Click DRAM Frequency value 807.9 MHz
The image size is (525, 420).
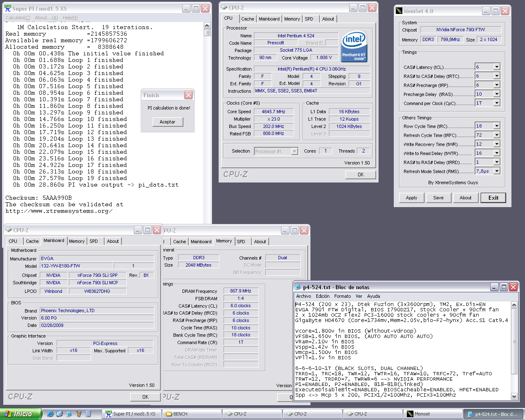[241, 291]
